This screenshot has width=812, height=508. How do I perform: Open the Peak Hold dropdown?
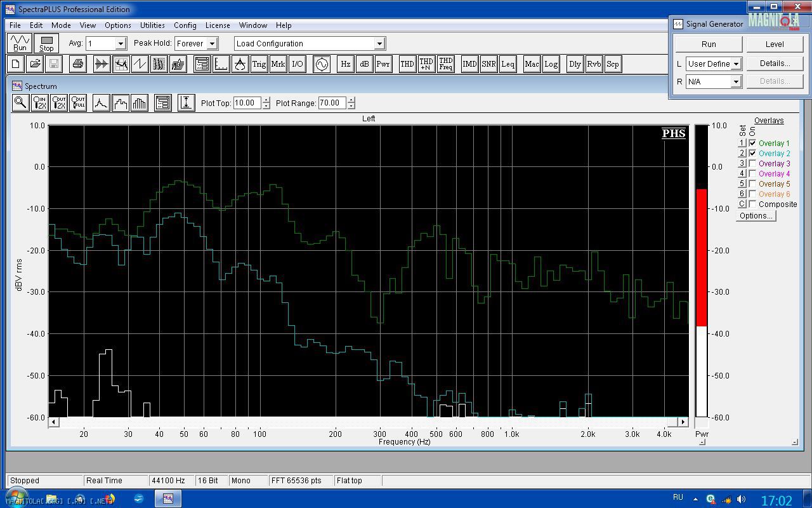[x=212, y=44]
